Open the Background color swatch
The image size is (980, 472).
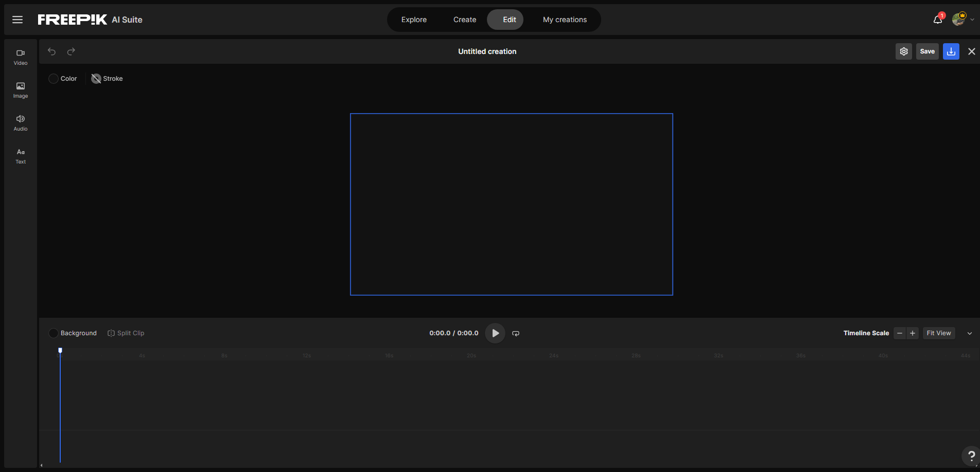pos(53,333)
